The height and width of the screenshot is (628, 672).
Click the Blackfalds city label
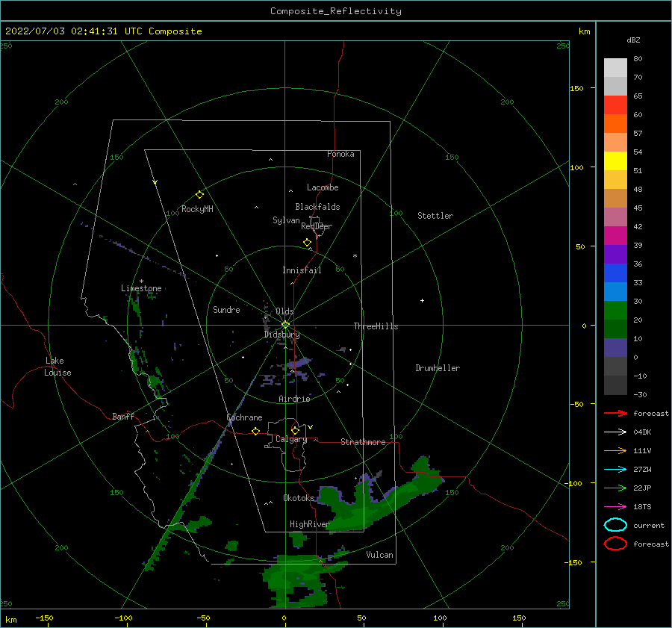pyautogui.click(x=317, y=207)
